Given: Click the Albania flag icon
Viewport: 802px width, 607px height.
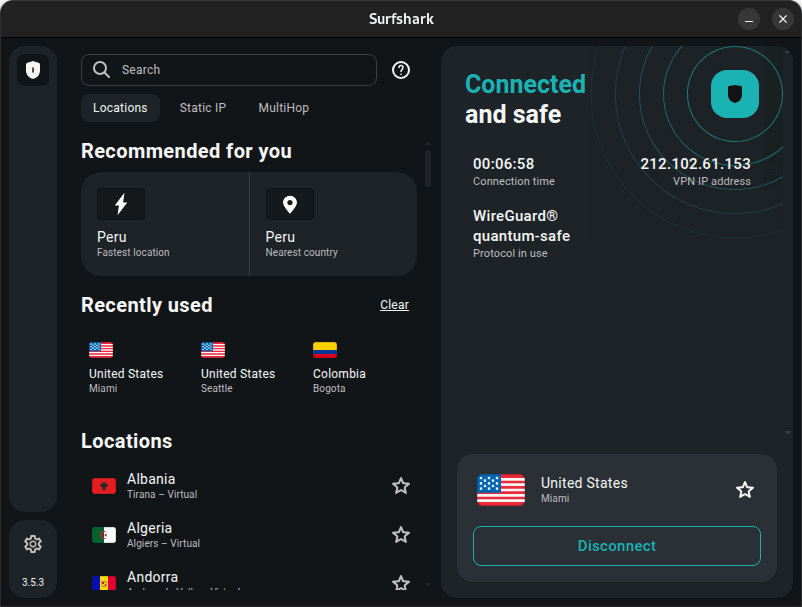Looking at the screenshot, I should pos(104,486).
